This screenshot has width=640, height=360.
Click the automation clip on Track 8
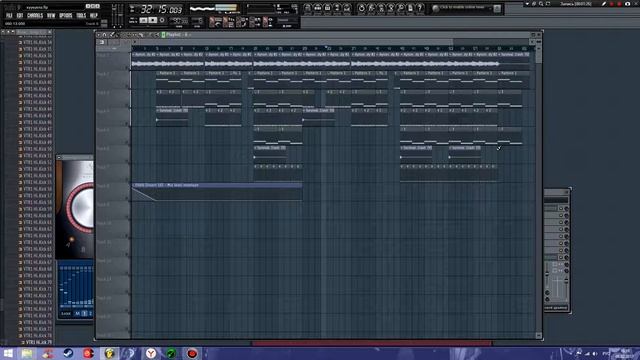pos(217,192)
